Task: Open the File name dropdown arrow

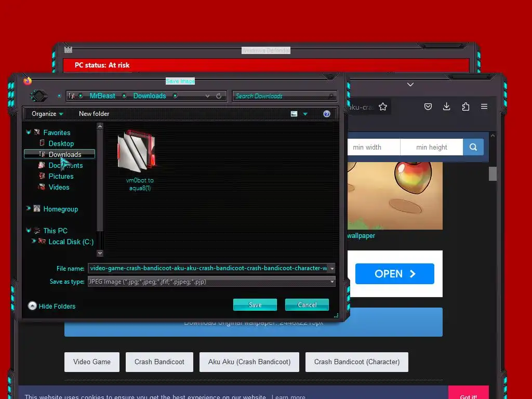Action: click(332, 269)
